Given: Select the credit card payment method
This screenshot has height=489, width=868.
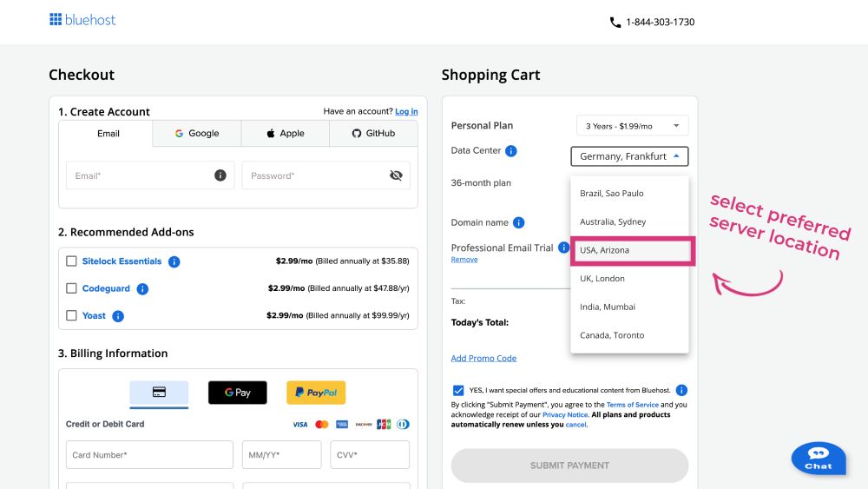Looking at the screenshot, I should (x=159, y=393).
